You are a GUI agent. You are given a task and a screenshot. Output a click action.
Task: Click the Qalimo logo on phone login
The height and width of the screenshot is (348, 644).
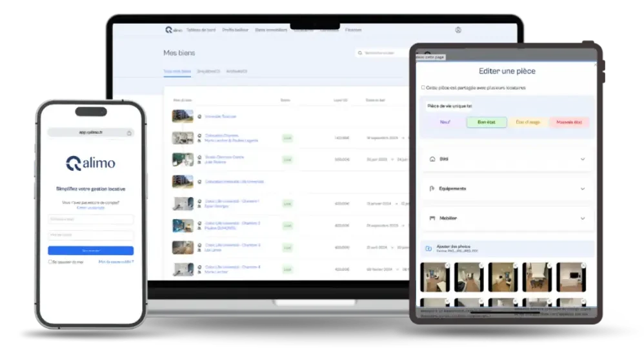pos(90,163)
